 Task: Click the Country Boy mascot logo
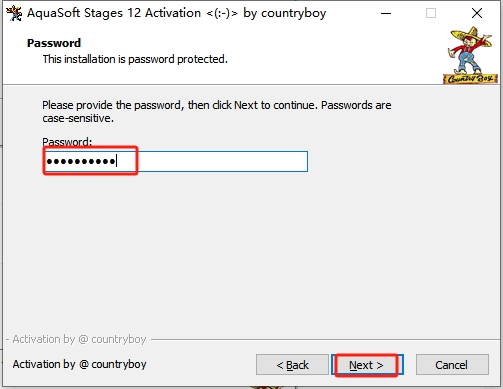(470, 55)
